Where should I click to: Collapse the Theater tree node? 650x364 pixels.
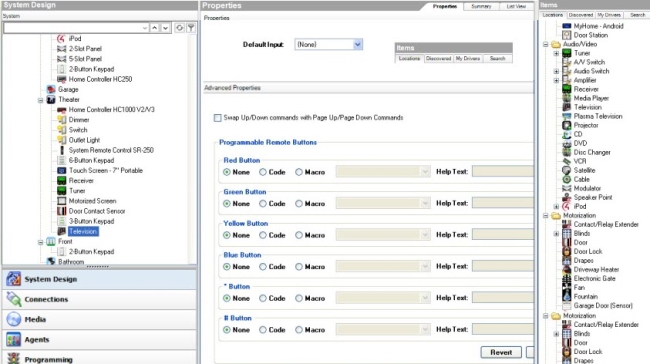click(41, 100)
